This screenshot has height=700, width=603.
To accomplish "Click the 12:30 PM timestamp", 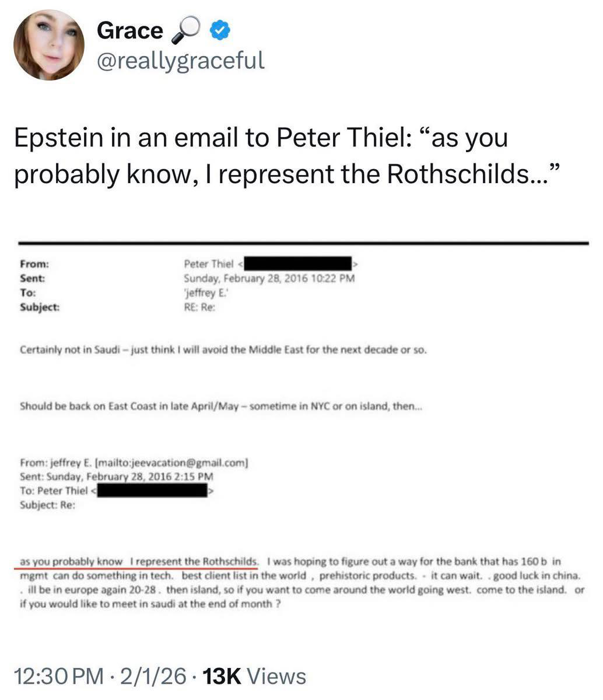I will tap(57, 677).
